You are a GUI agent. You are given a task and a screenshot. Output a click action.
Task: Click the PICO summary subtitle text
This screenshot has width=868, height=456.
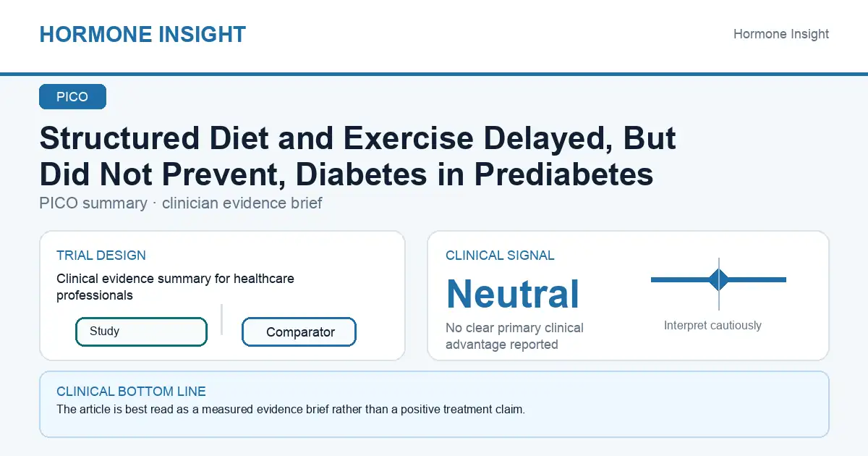[x=181, y=203]
